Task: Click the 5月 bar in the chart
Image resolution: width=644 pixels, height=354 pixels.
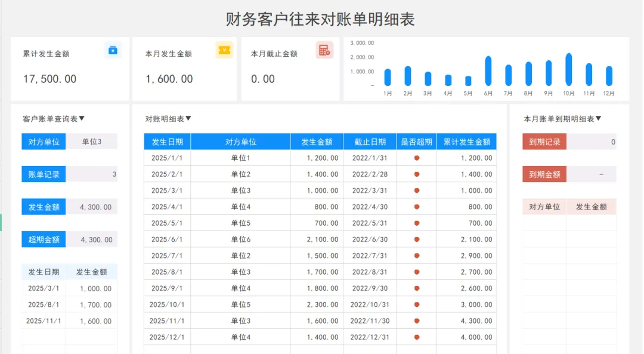Action: (x=468, y=81)
